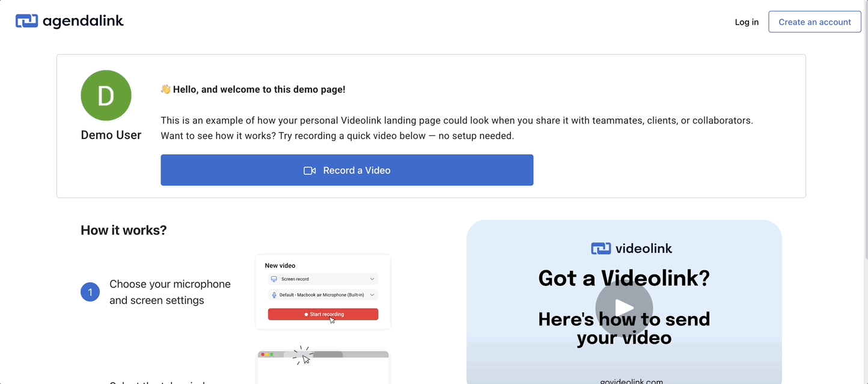The width and height of the screenshot is (868, 384).
Task: Expand the Screen record dropdown chevron
Action: (372, 279)
